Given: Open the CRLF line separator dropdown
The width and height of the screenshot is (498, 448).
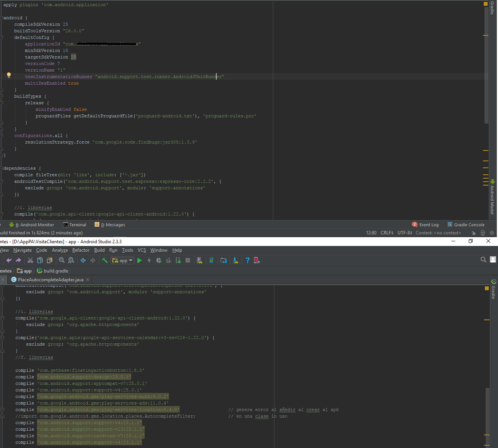Looking at the screenshot, I should (387, 233).
